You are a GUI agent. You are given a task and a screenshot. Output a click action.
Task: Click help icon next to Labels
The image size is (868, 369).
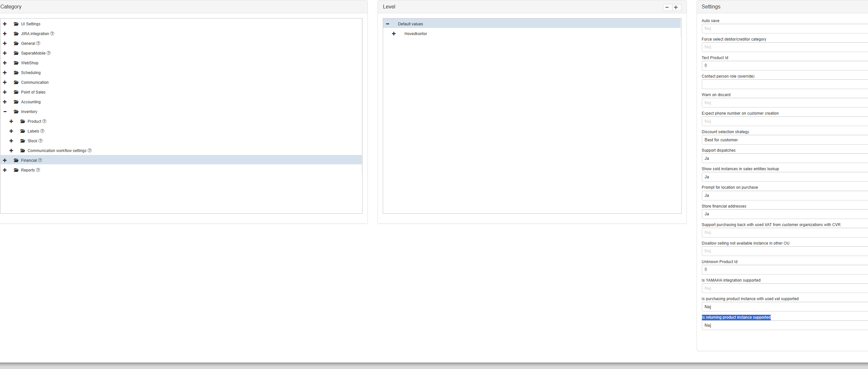pyautogui.click(x=43, y=131)
